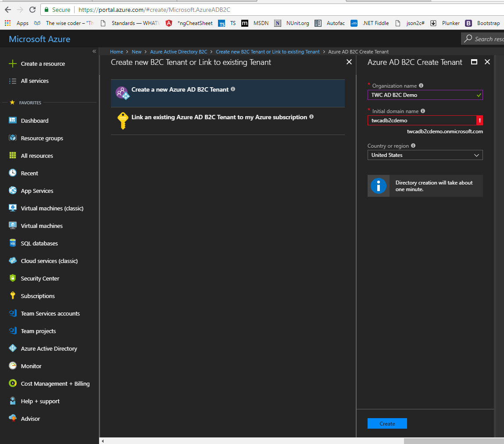
Task: Click the blue Create button
Action: pyautogui.click(x=387, y=423)
